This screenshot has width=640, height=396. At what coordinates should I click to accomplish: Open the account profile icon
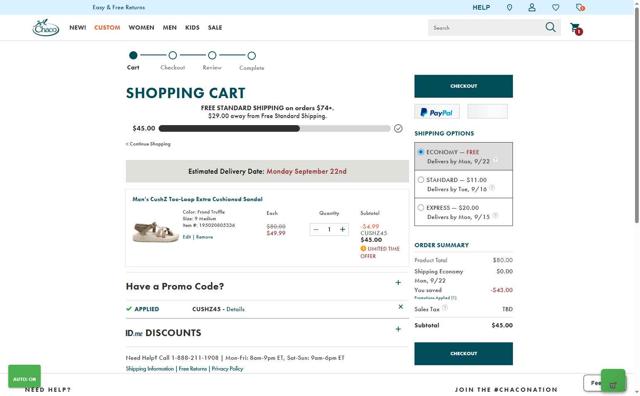[x=532, y=7]
